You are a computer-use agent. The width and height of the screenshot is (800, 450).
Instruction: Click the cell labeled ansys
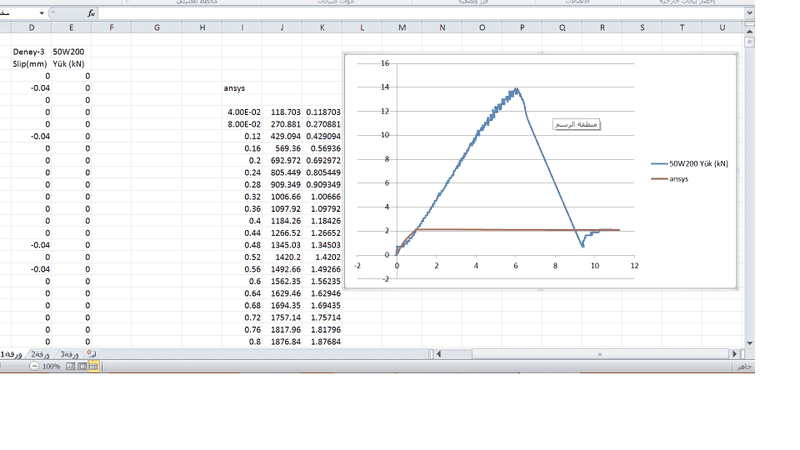tap(234, 88)
